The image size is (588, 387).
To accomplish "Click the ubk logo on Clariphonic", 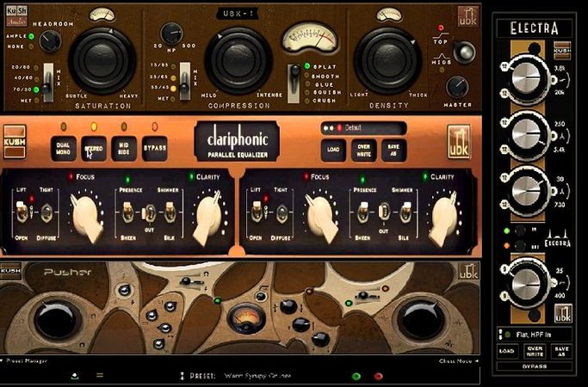I will click(x=457, y=139).
